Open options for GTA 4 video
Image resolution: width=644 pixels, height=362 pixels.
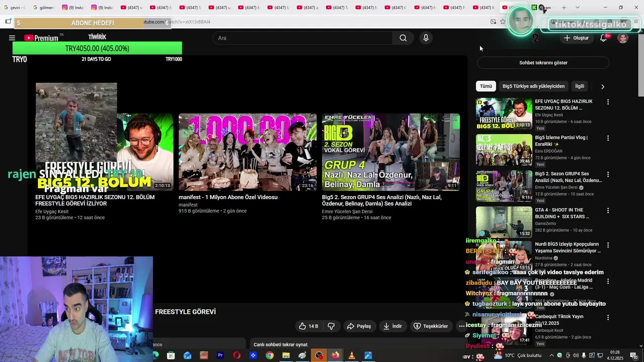coord(608,211)
